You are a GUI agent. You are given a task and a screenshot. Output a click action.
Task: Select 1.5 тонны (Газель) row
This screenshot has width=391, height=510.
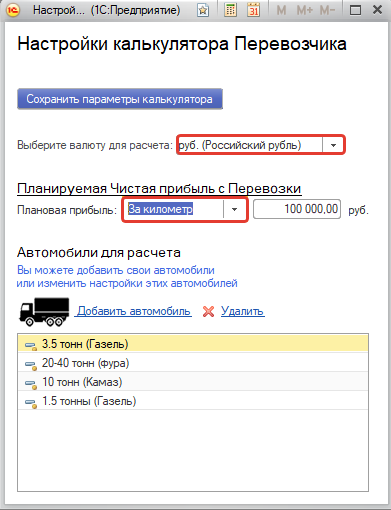[x=193, y=401]
